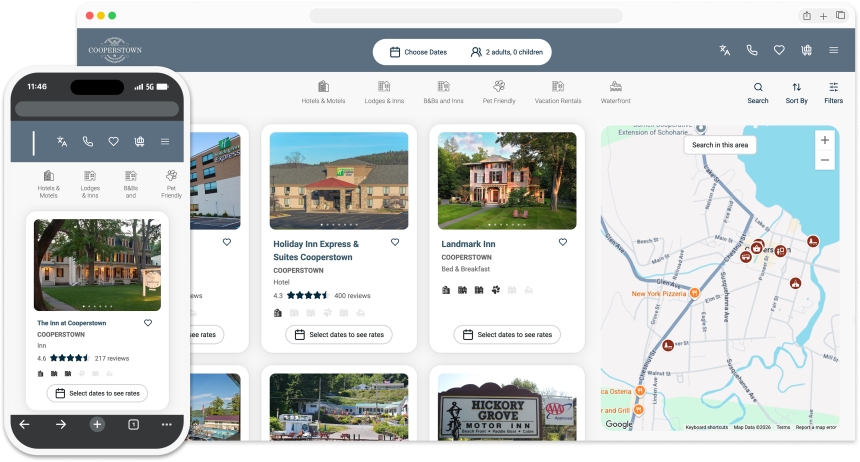Click the Google logo on the map

tap(619, 424)
